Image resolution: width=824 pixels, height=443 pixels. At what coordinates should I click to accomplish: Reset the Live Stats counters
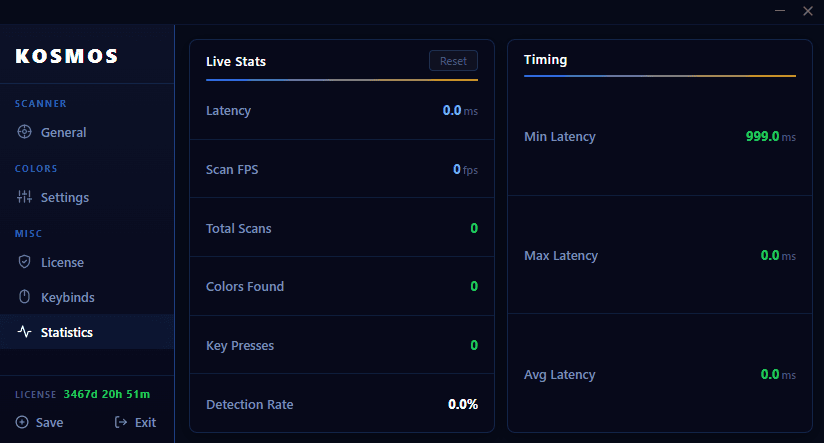click(453, 61)
